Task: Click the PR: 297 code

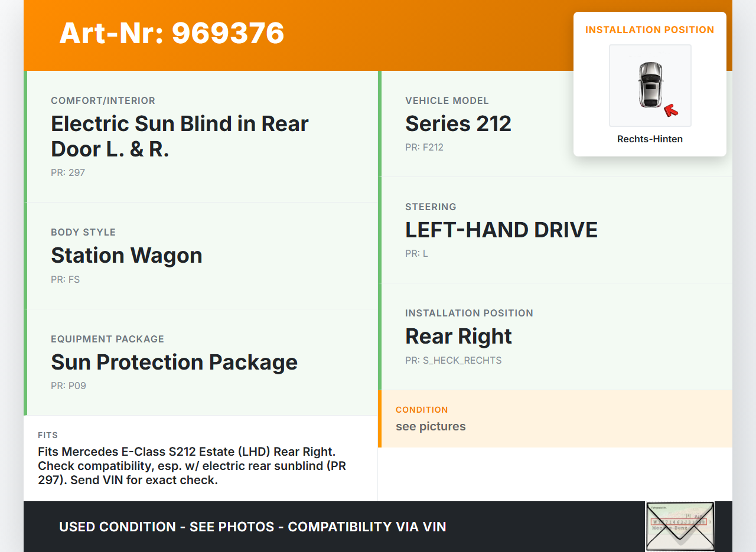Action: [68, 173]
